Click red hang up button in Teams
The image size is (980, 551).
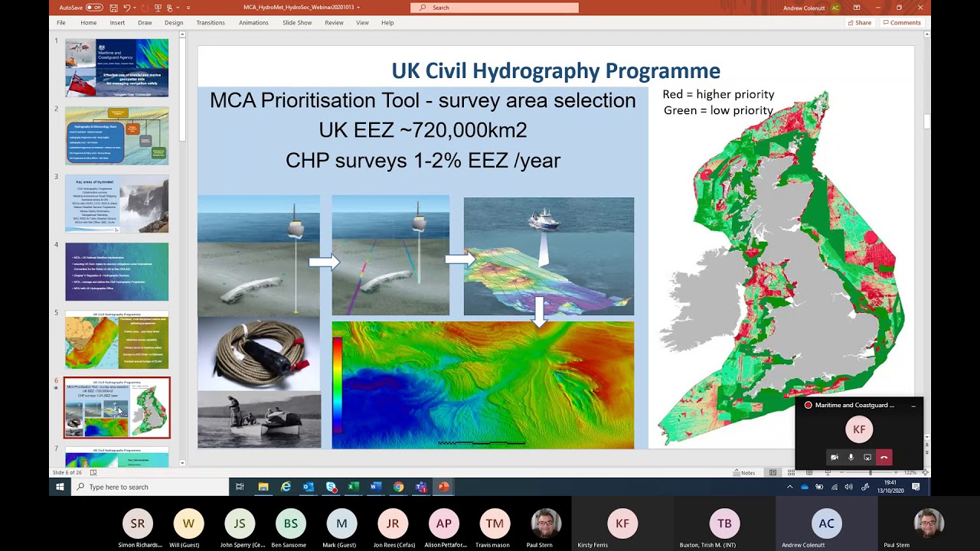(884, 458)
